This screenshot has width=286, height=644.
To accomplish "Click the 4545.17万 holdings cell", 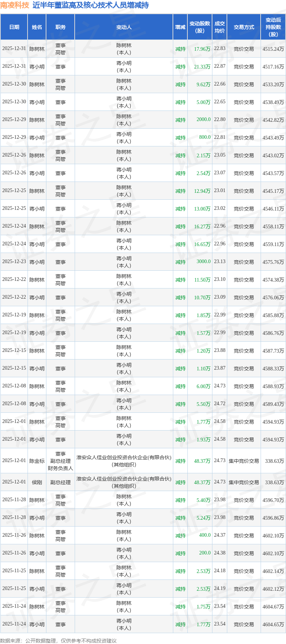I will coord(273,191).
